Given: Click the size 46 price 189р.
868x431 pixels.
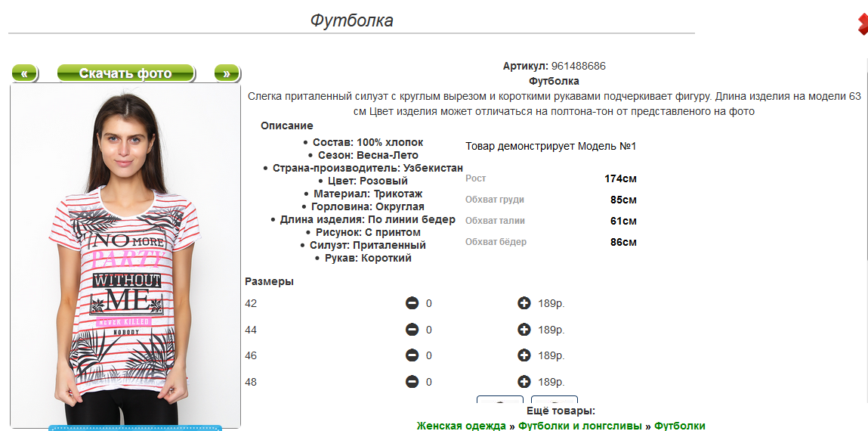Looking at the screenshot, I should [551, 355].
